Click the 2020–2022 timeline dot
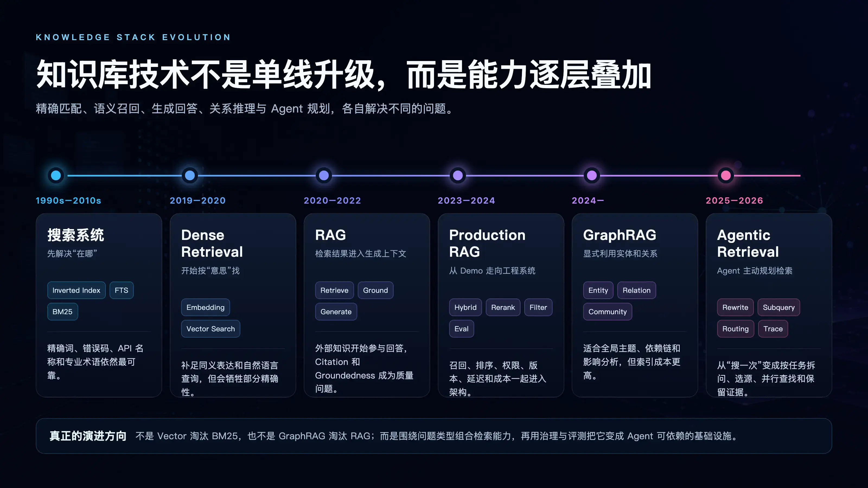Screen dimensions: 868x488 pos(324,175)
